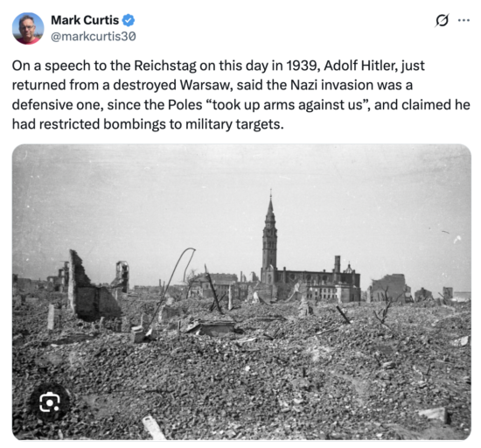Open the destroyed Warsaw photo

[x=241, y=292]
